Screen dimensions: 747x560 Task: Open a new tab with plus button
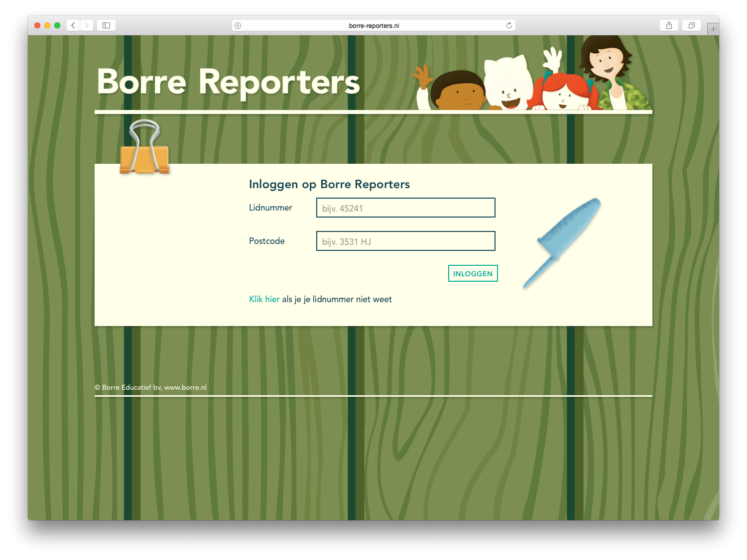click(x=713, y=29)
